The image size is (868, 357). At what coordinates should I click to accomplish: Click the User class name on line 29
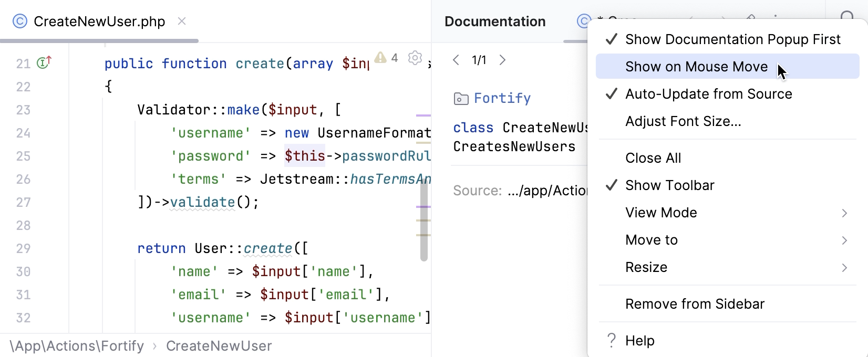click(x=211, y=248)
